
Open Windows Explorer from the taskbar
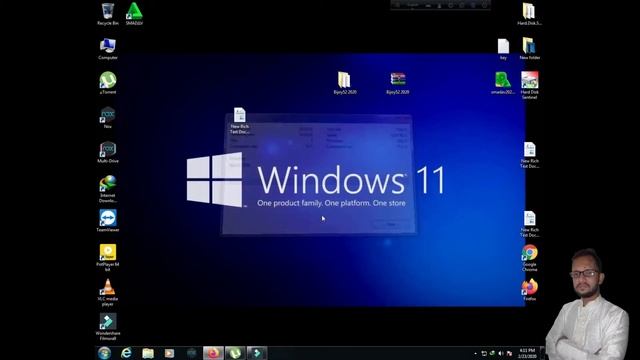(148, 353)
